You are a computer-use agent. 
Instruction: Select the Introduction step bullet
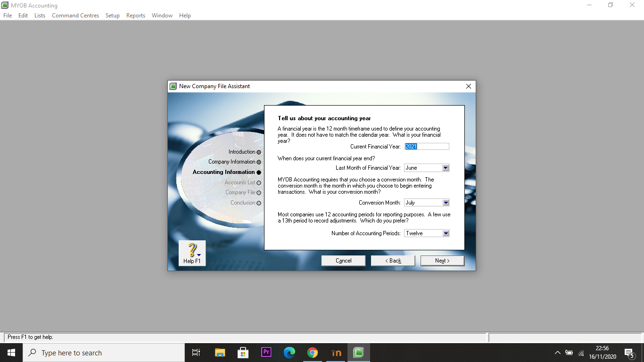pyautogui.click(x=259, y=152)
